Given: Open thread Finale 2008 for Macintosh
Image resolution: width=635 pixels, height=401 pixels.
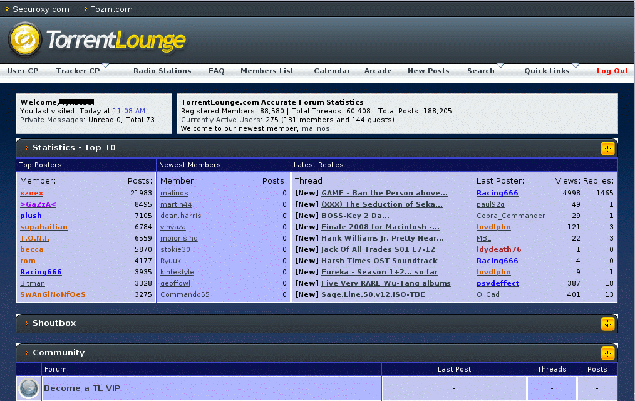Looking at the screenshot, I should pyautogui.click(x=380, y=227).
